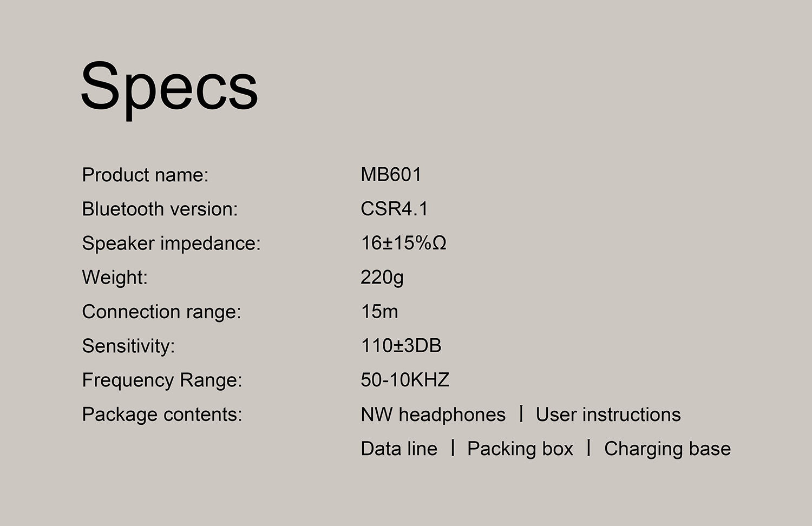The width and height of the screenshot is (812, 526).
Task: Click the 15m range value
Action: coord(379,311)
